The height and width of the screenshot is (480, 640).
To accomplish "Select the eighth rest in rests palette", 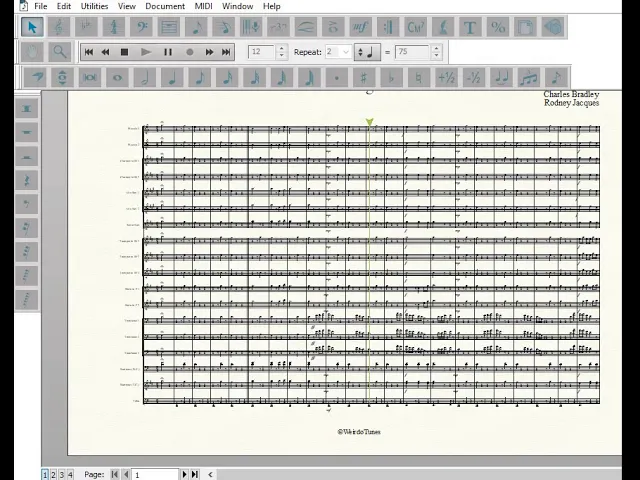I will point(27,204).
